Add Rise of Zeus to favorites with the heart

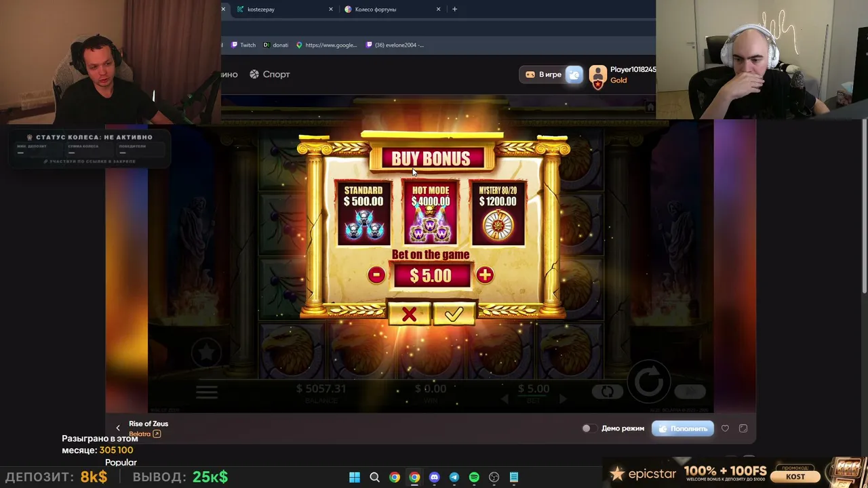click(x=725, y=428)
